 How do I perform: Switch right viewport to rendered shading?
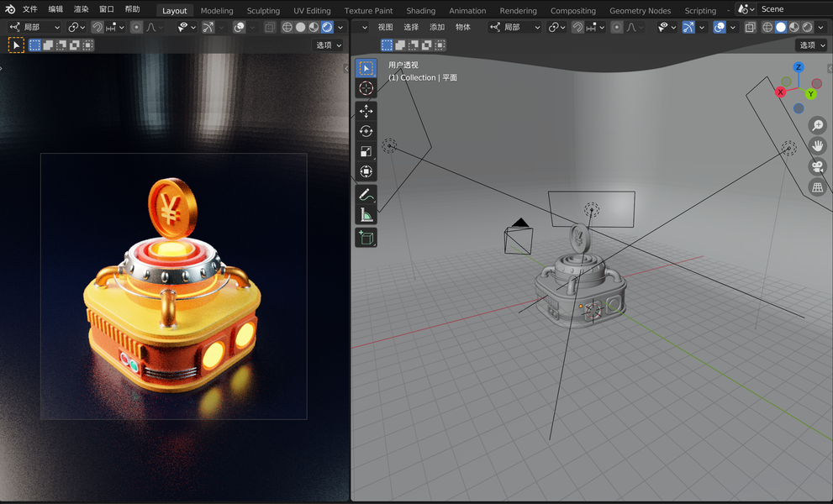coord(808,27)
